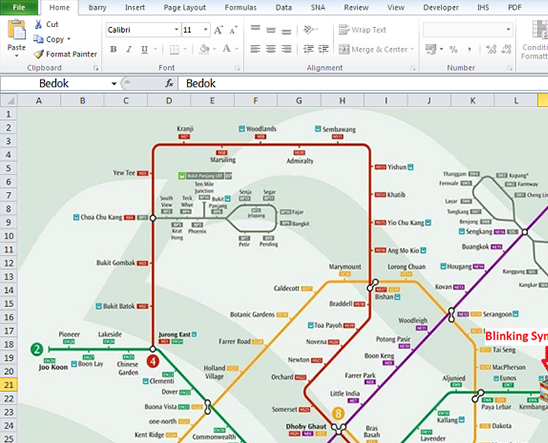
Task: Open Conditional Formatting menu
Action: [535, 40]
